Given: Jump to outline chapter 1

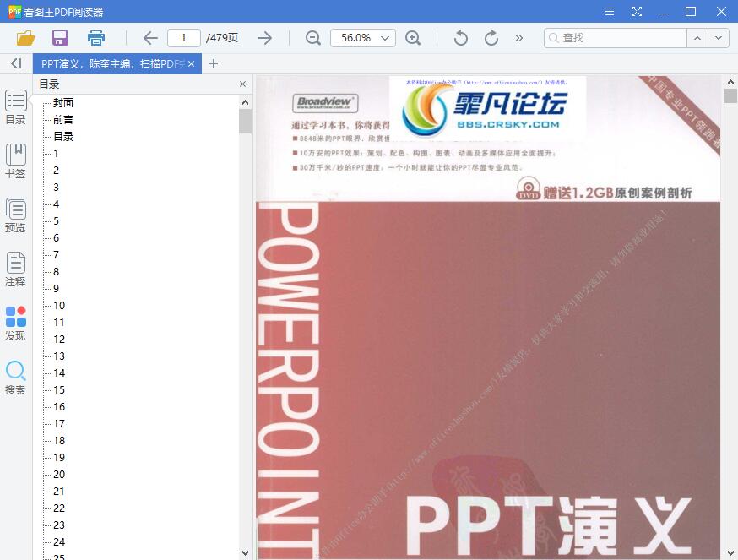Looking at the screenshot, I should tap(56, 154).
